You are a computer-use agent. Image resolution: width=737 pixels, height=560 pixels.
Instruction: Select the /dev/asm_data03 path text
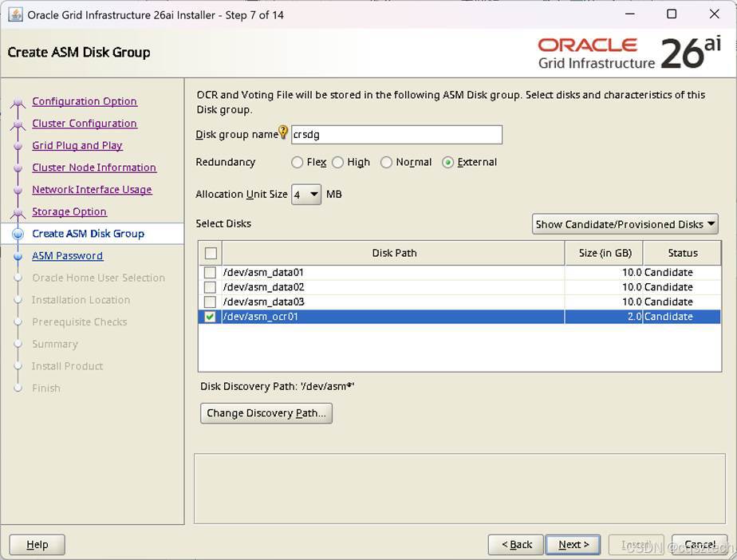click(x=263, y=302)
